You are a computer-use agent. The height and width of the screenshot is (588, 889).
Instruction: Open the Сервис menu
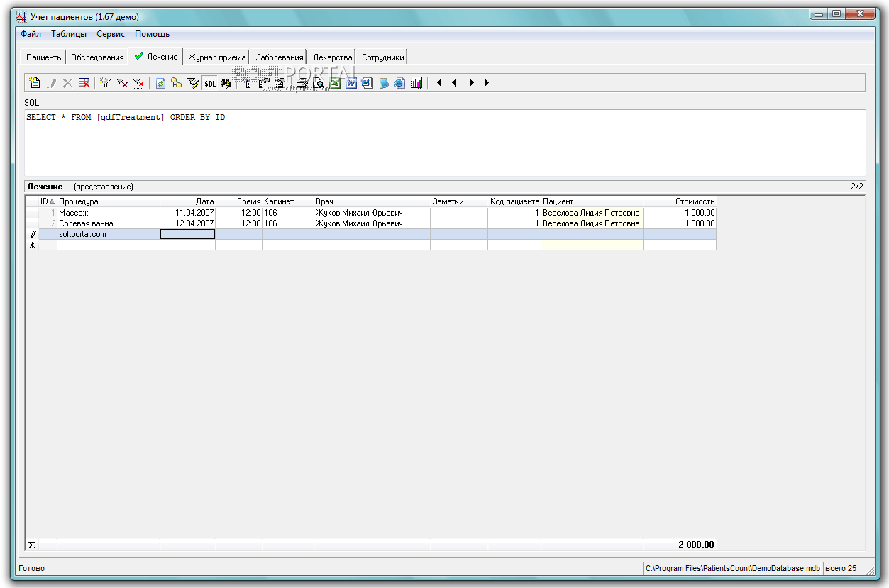coord(111,34)
